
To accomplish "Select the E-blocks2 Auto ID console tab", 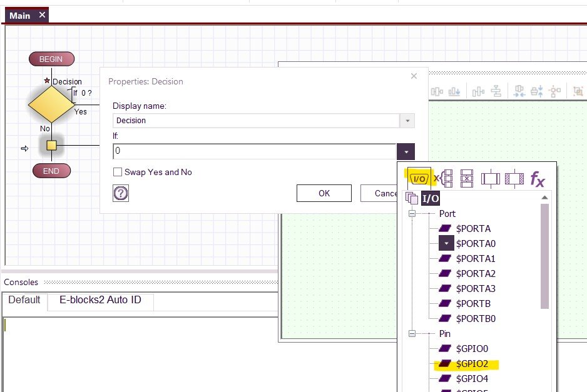I will (x=100, y=300).
